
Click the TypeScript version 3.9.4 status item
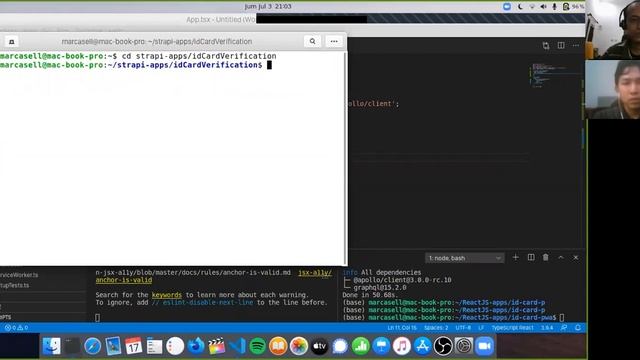coord(547,328)
